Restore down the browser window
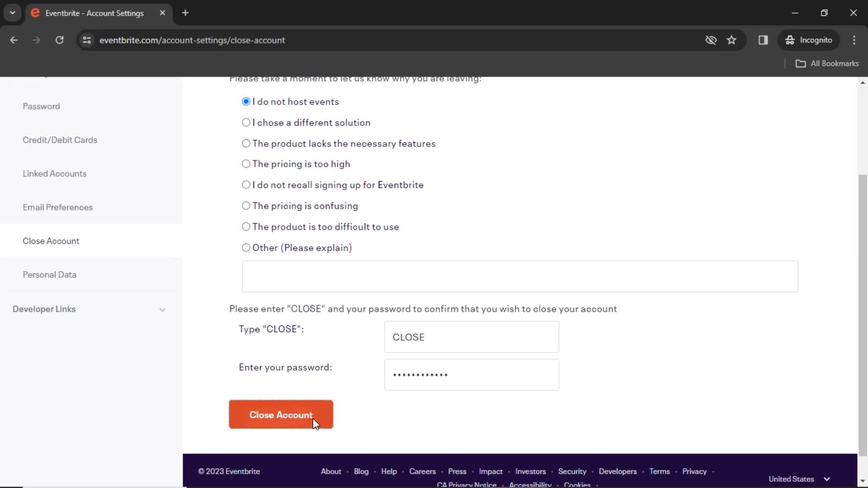Viewport: 868px width, 488px height. coord(824,13)
